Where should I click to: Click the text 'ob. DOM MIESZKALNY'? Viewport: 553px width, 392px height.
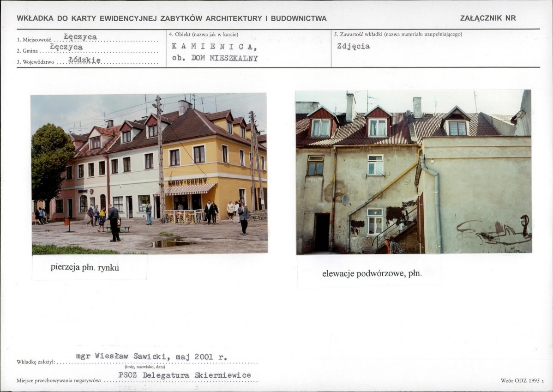click(x=215, y=58)
